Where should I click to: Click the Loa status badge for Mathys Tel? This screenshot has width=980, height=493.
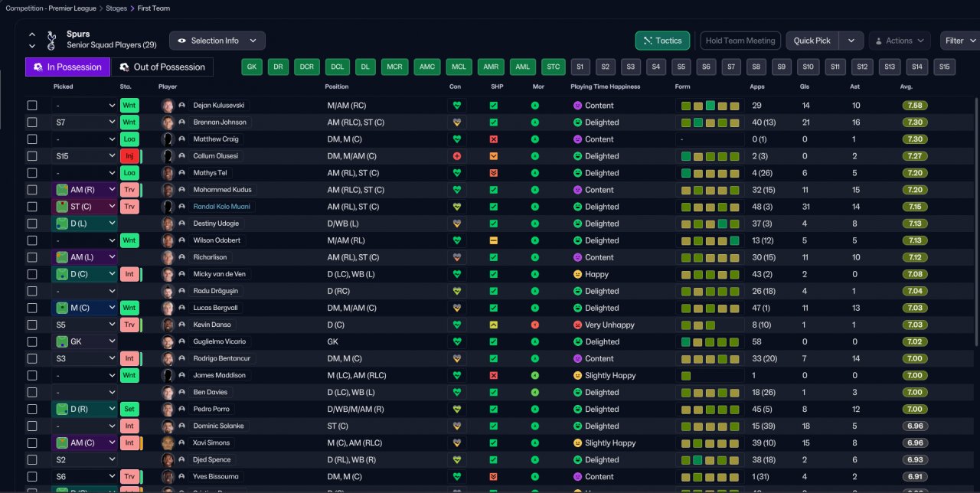pyautogui.click(x=129, y=173)
